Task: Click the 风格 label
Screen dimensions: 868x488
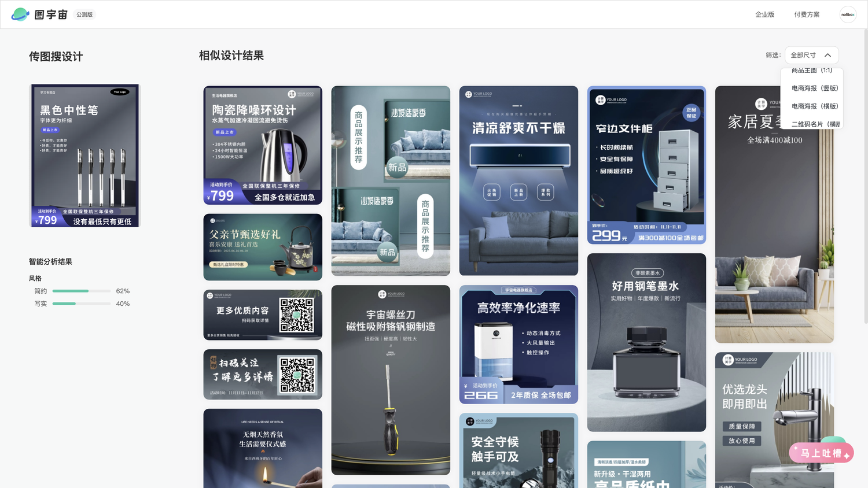Action: [x=35, y=278]
